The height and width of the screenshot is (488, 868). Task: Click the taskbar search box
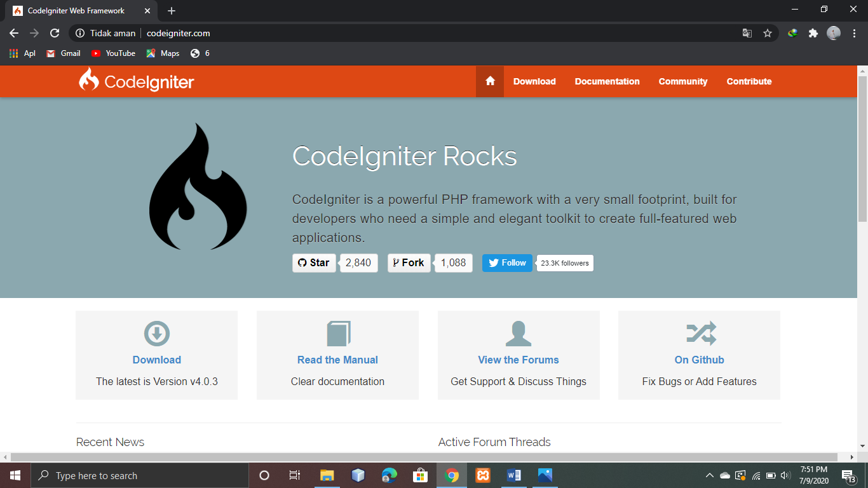tap(139, 475)
